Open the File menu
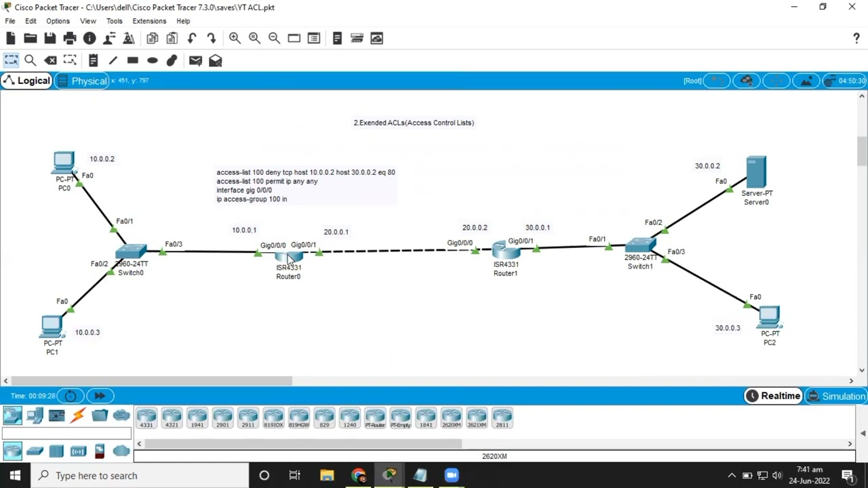868x488 pixels. pos(10,21)
